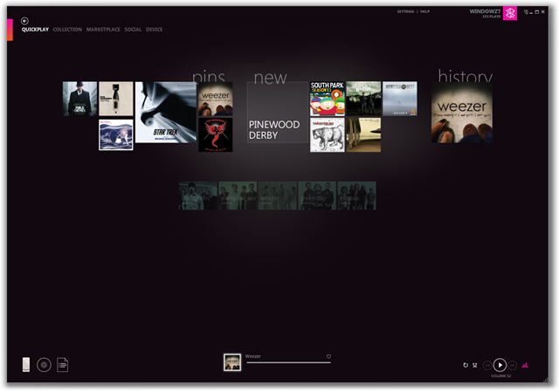Open the large Weezer history cover
This screenshot has height=392, width=559.
pyautogui.click(x=462, y=113)
